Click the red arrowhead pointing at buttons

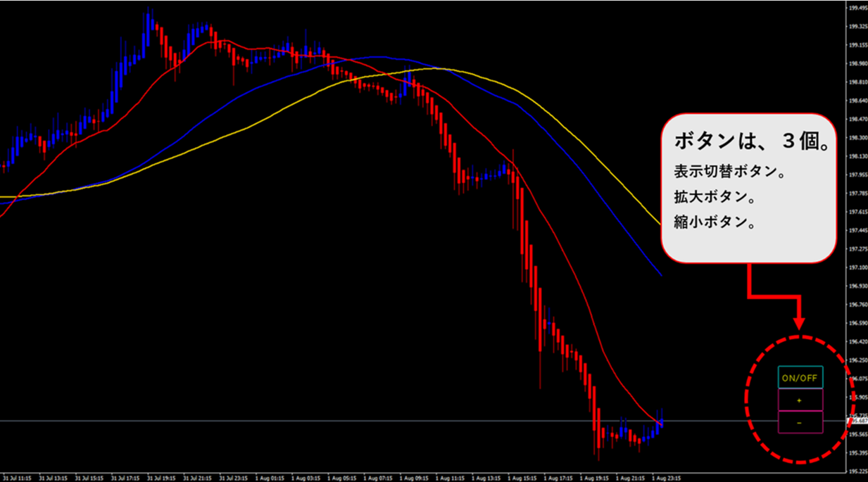(x=799, y=323)
